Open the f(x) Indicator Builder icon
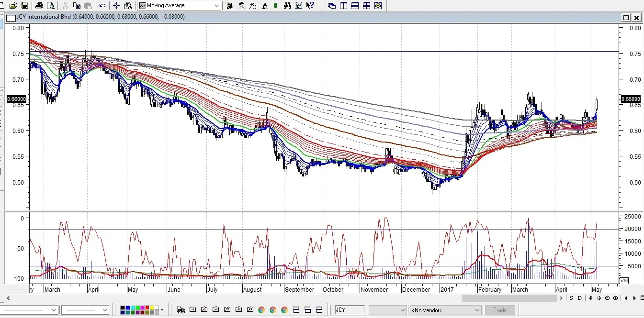This screenshot has width=644, height=318. pos(253,6)
